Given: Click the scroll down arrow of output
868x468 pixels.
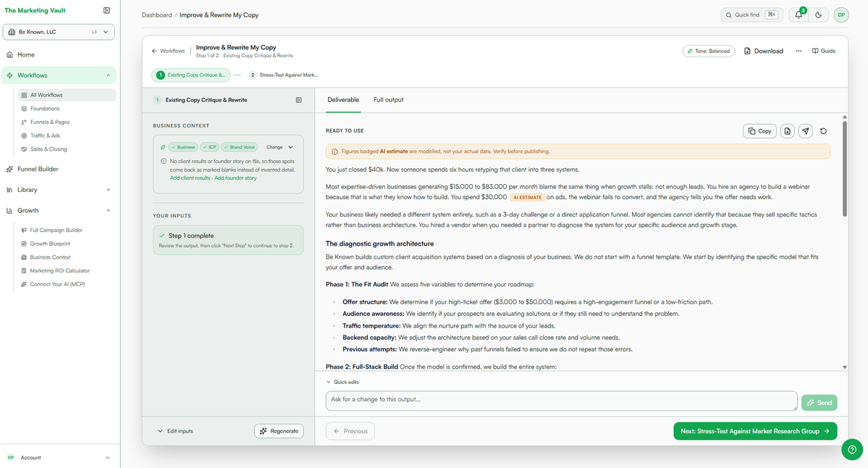Looking at the screenshot, I should [844, 367].
